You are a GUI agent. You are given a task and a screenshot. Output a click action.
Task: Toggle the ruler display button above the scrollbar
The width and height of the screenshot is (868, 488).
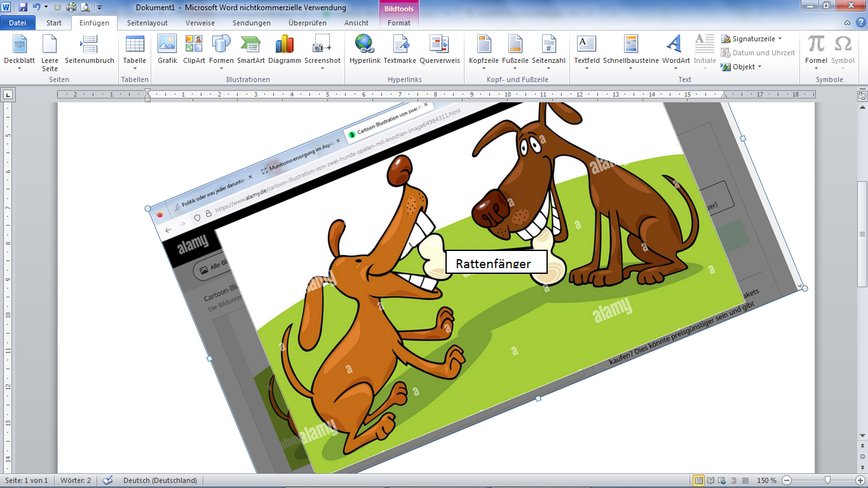coord(862,96)
